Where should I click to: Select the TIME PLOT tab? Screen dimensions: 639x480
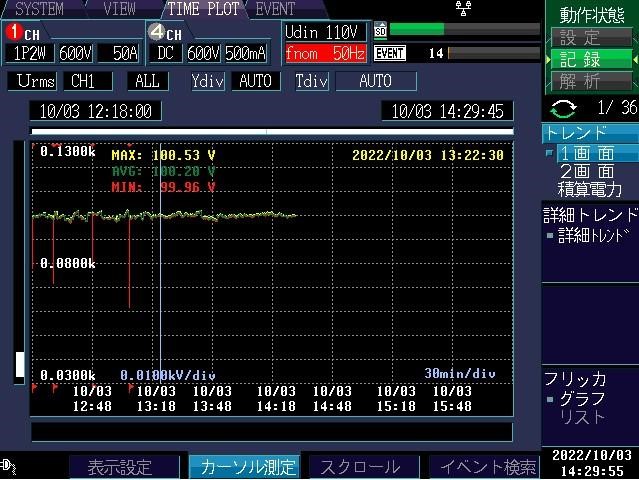203,9
